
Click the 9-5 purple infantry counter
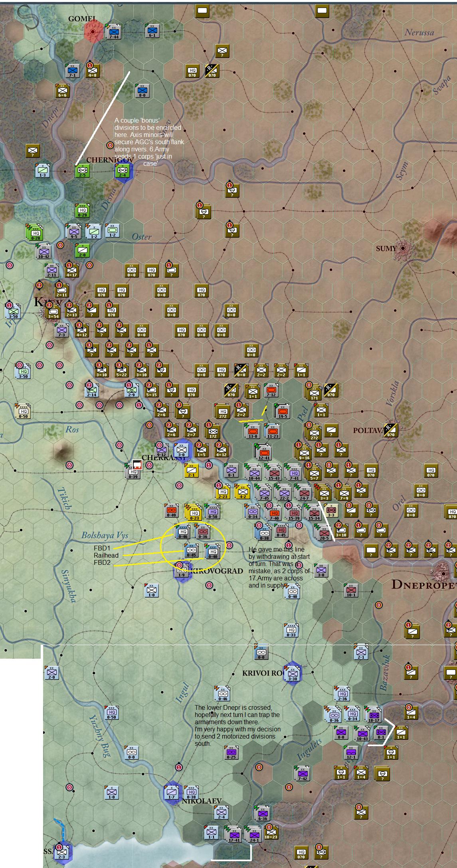[x=74, y=232]
